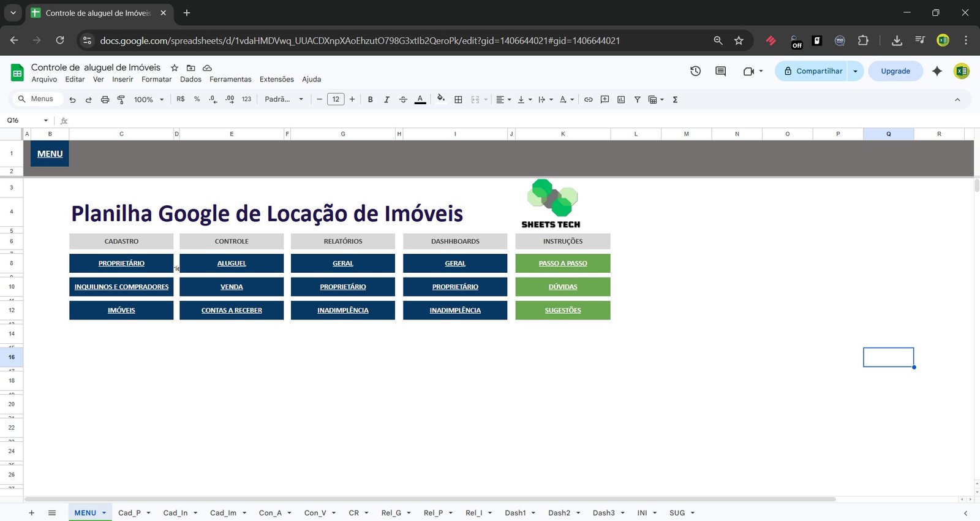The height and width of the screenshot is (521, 980).
Task: Open the Ferramentas menu
Action: pos(230,79)
